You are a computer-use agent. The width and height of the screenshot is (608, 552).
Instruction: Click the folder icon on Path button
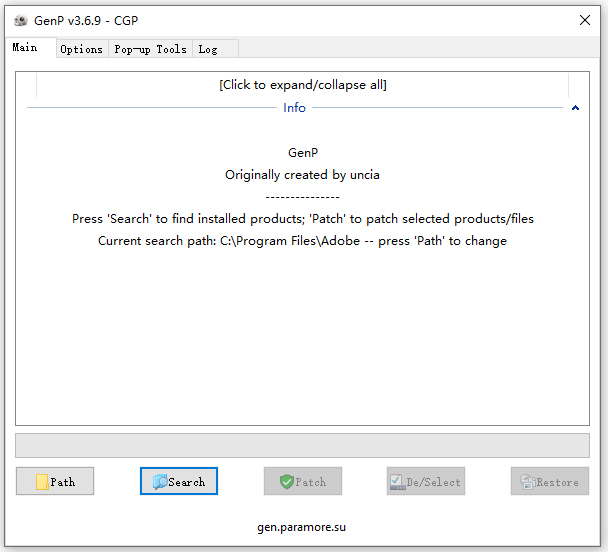(x=42, y=482)
